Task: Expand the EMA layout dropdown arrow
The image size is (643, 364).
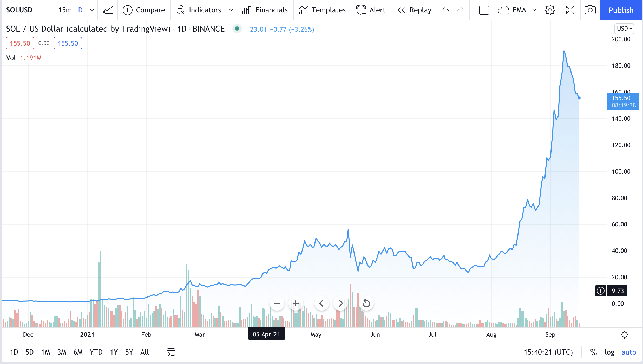Action: [534, 10]
